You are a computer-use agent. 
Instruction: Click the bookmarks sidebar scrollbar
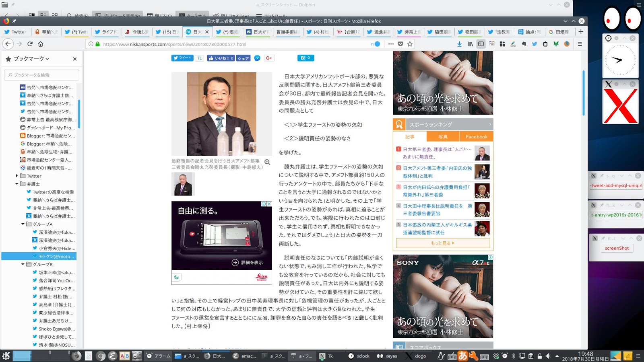[x=79, y=114]
